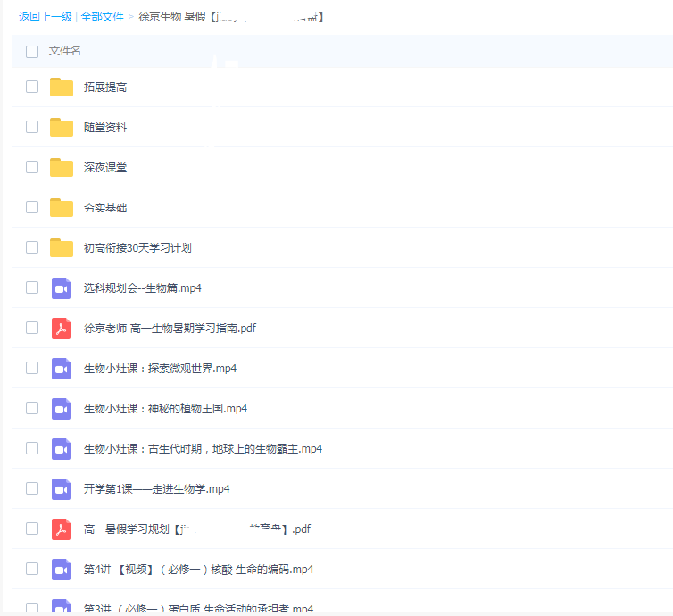Open 生物小灶课：古生代时期，地球上的生物霸主.mp4

click(x=203, y=449)
